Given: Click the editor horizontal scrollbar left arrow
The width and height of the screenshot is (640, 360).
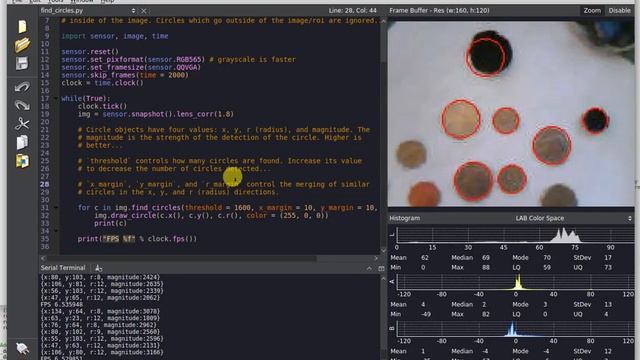Looking at the screenshot, I should [x=43, y=258].
